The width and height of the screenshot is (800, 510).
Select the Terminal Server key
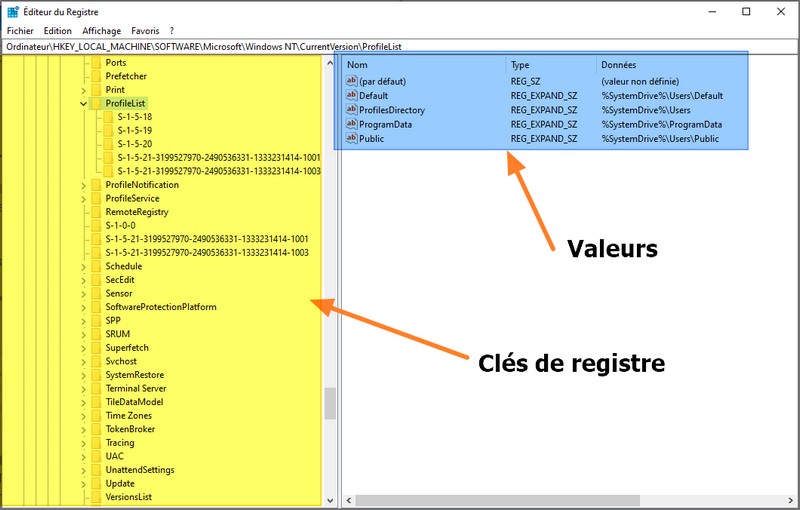(136, 389)
